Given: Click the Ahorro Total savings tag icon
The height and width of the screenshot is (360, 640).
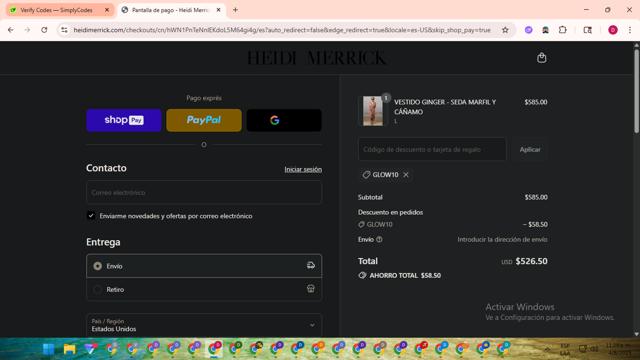Looking at the screenshot, I should [x=362, y=276].
